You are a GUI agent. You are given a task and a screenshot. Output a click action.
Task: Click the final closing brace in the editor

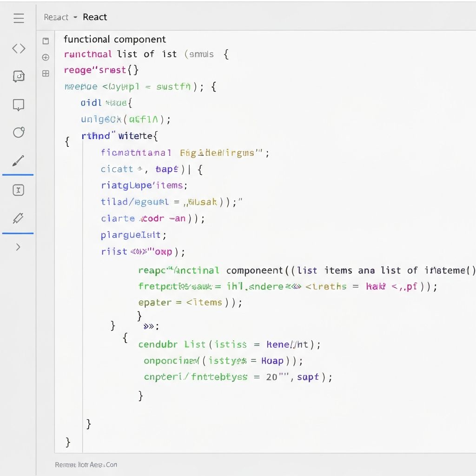68,442
